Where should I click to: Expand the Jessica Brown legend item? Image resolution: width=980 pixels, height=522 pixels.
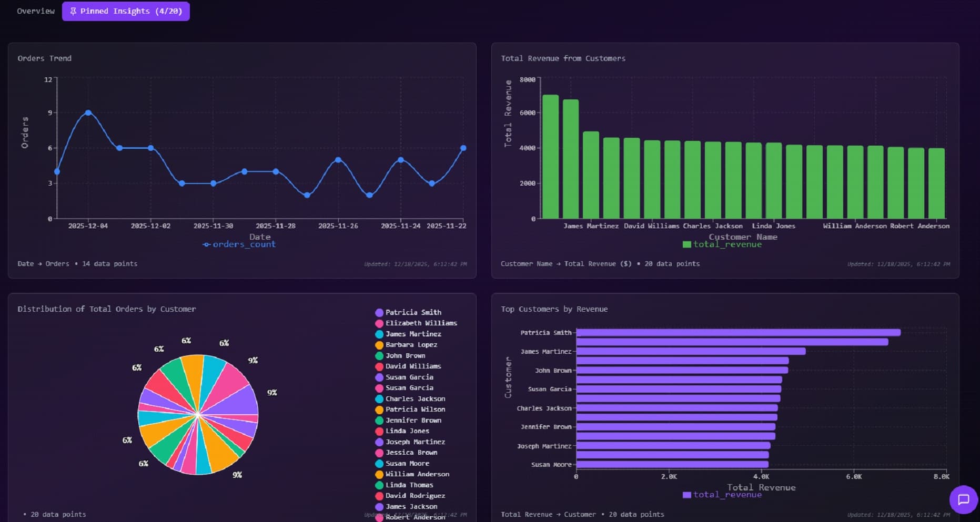pos(410,452)
